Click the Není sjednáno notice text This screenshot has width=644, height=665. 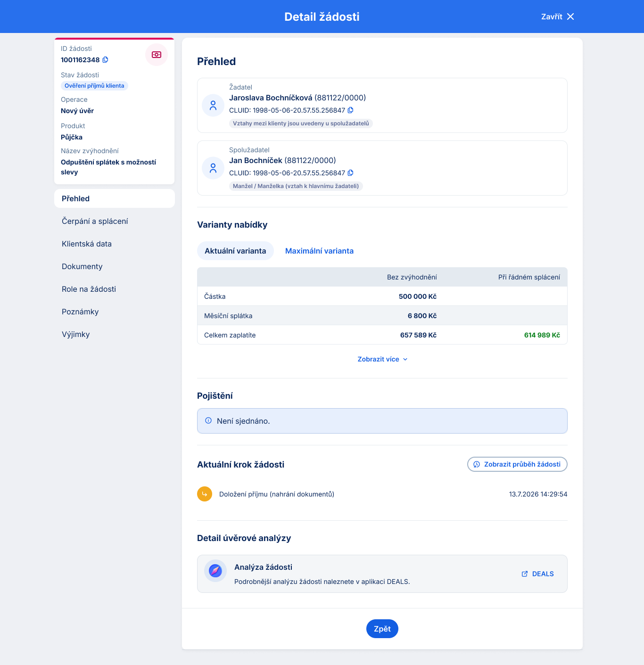[x=243, y=421]
